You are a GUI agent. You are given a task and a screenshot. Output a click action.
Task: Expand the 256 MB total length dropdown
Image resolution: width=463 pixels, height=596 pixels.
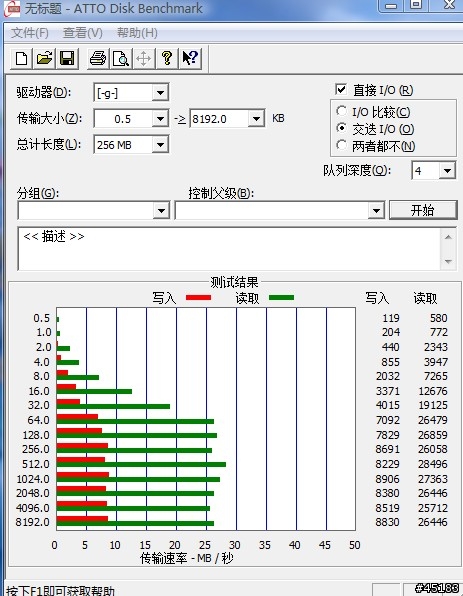coord(160,145)
